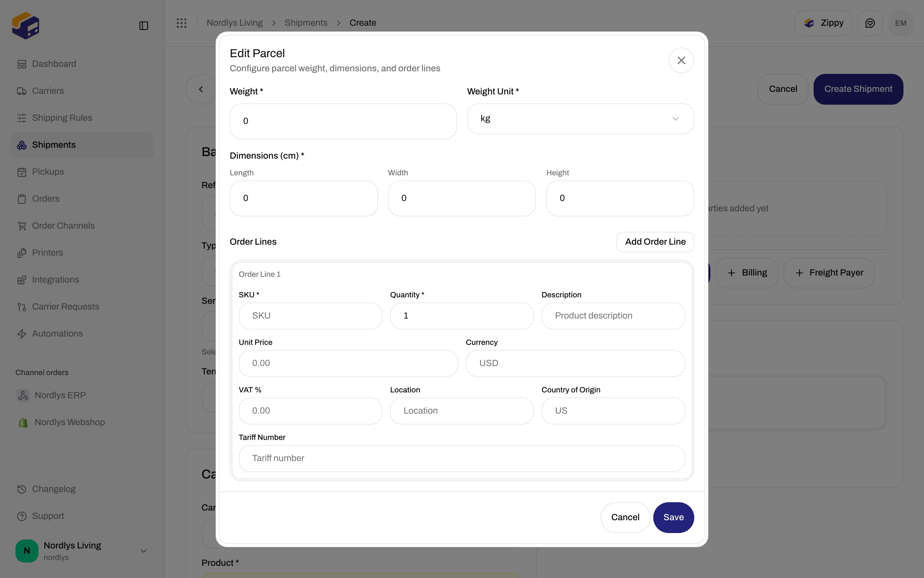Collapse the sidebar with the panel icon
This screenshot has height=578, width=924.
tap(143, 26)
